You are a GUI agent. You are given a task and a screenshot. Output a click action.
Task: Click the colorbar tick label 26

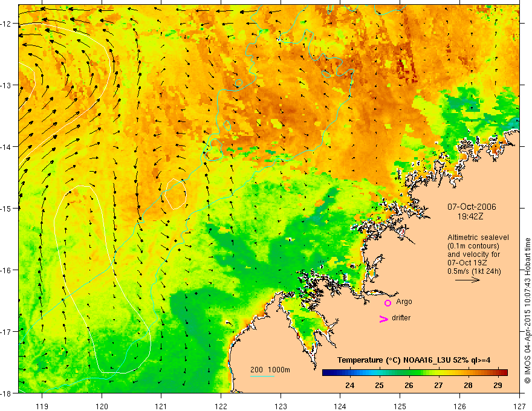[409, 385]
